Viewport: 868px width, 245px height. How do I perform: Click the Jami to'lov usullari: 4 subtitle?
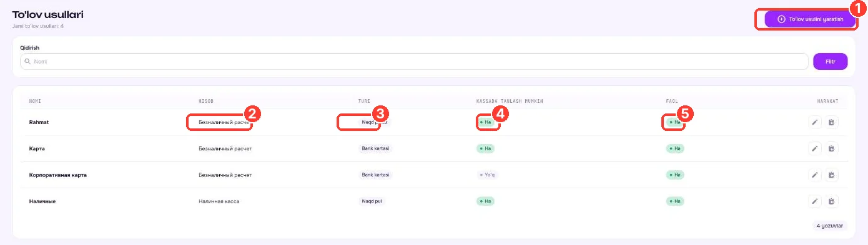pyautogui.click(x=37, y=26)
